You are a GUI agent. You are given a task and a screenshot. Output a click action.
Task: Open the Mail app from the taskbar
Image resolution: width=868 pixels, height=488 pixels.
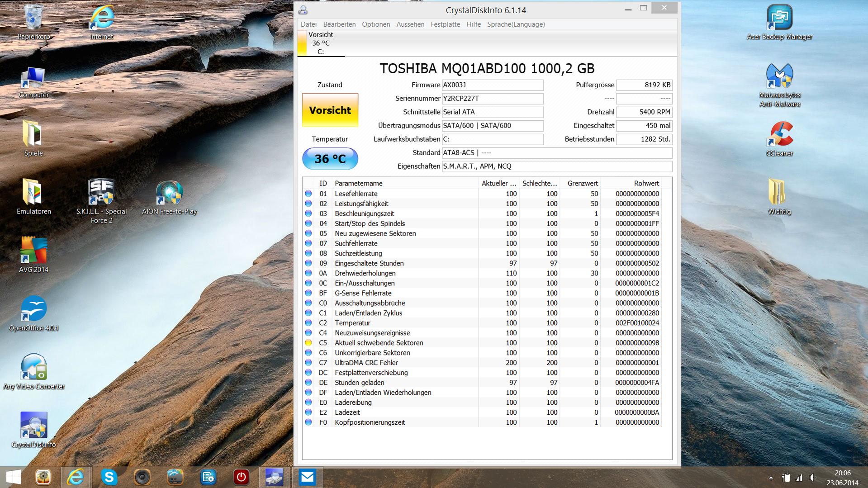pyautogui.click(x=308, y=477)
